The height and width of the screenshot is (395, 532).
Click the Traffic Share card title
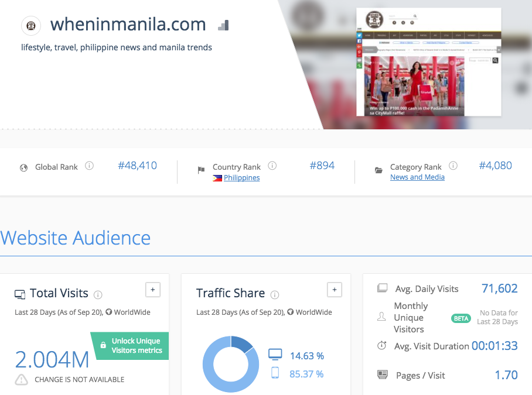(x=230, y=293)
